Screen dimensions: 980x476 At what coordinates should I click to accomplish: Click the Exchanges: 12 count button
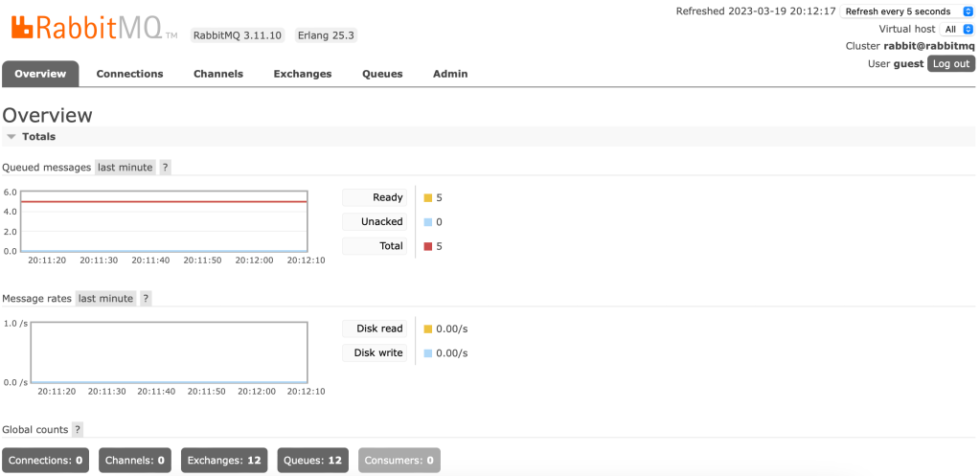(224, 461)
